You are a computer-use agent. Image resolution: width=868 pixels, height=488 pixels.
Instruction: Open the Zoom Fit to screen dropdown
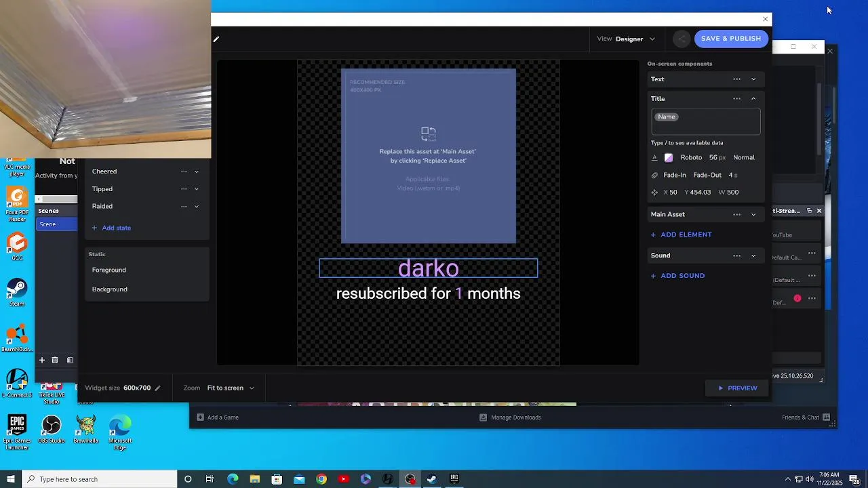[230, 388]
